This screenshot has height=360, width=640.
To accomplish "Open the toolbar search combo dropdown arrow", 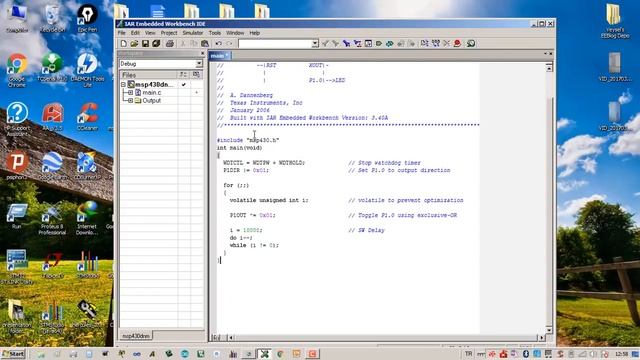I will [315, 43].
